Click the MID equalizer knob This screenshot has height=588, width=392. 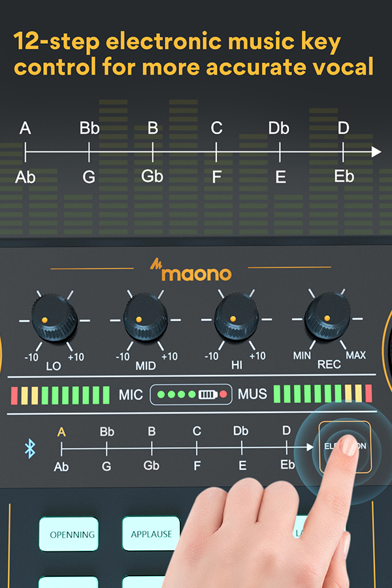146,317
